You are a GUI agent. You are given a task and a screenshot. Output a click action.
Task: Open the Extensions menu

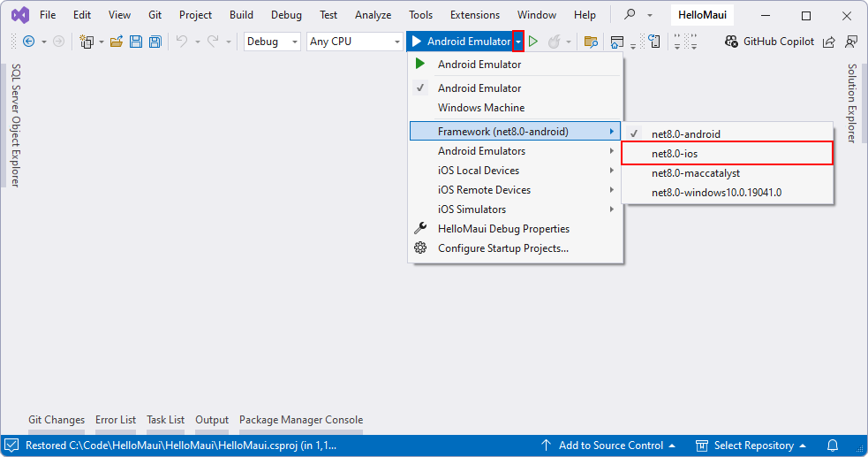pos(475,15)
